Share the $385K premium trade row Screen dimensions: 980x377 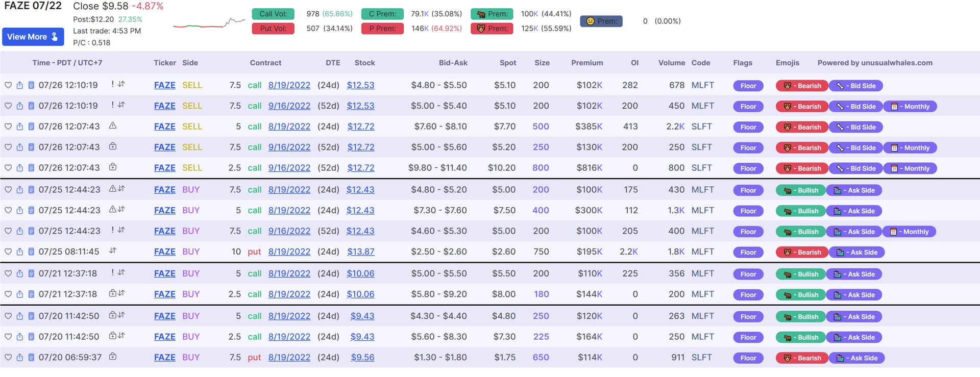(20, 127)
